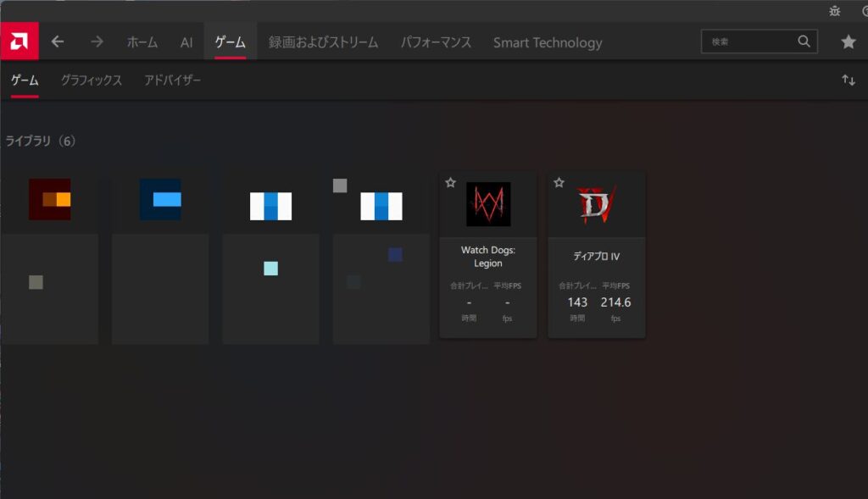Click the magnifier search icon
868x499 pixels.
[804, 42]
